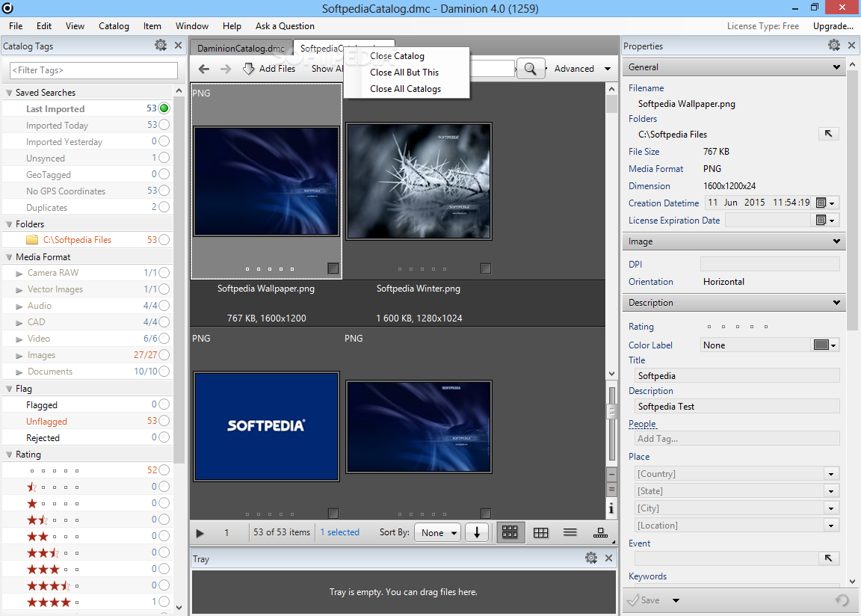Screen dimensions: 861x616
Task: Expand the Documents tree node
Action: 19,372
